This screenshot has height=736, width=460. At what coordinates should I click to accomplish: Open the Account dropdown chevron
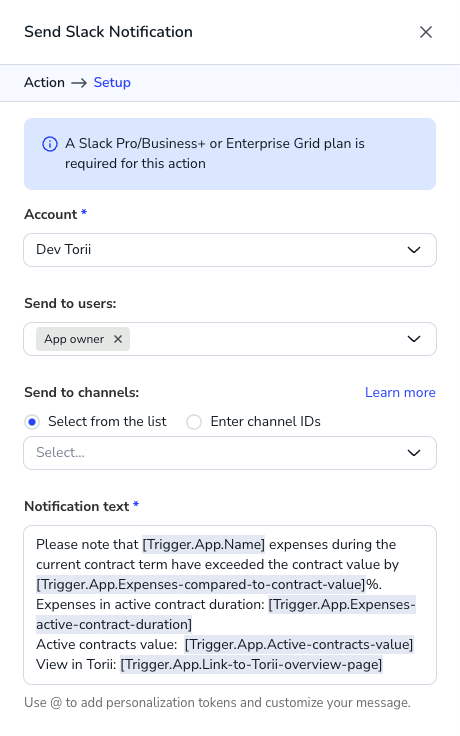click(414, 250)
